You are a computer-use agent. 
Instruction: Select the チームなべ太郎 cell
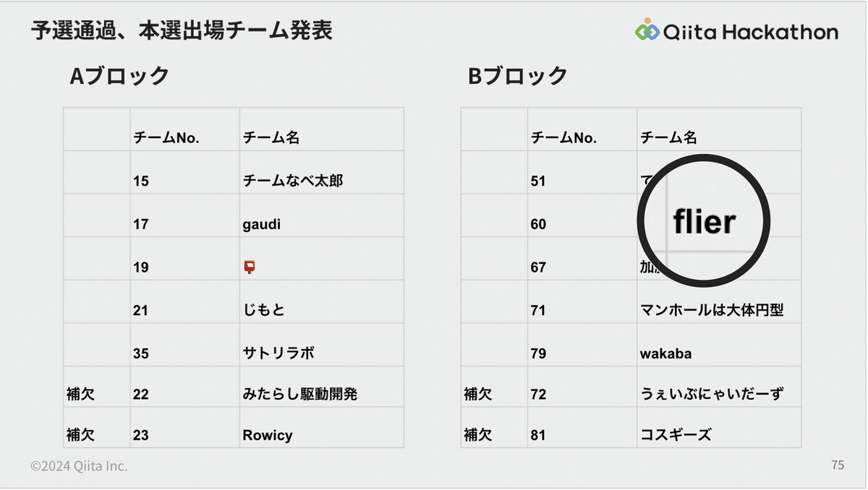coord(293,181)
